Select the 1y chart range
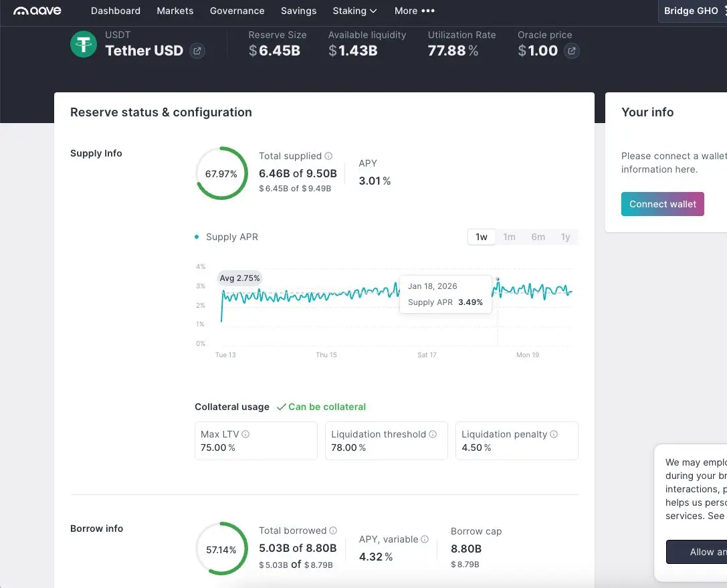The height and width of the screenshot is (588, 727). point(565,237)
